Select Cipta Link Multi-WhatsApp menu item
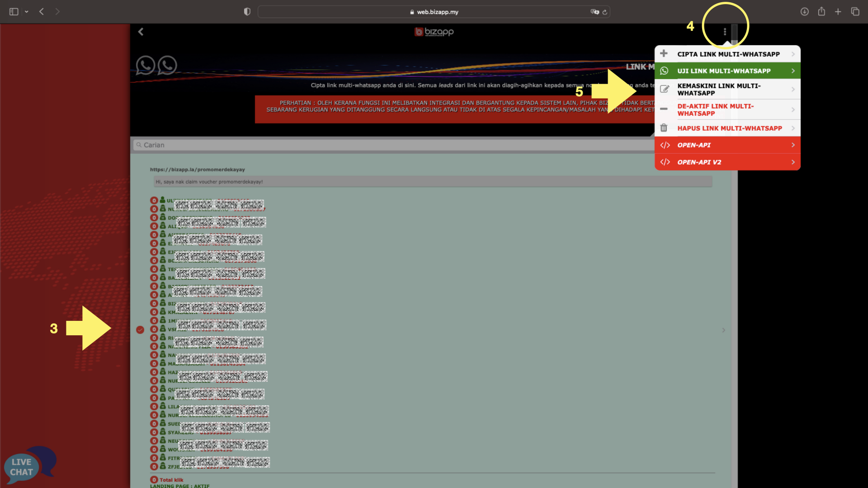This screenshot has width=868, height=488. (727, 54)
